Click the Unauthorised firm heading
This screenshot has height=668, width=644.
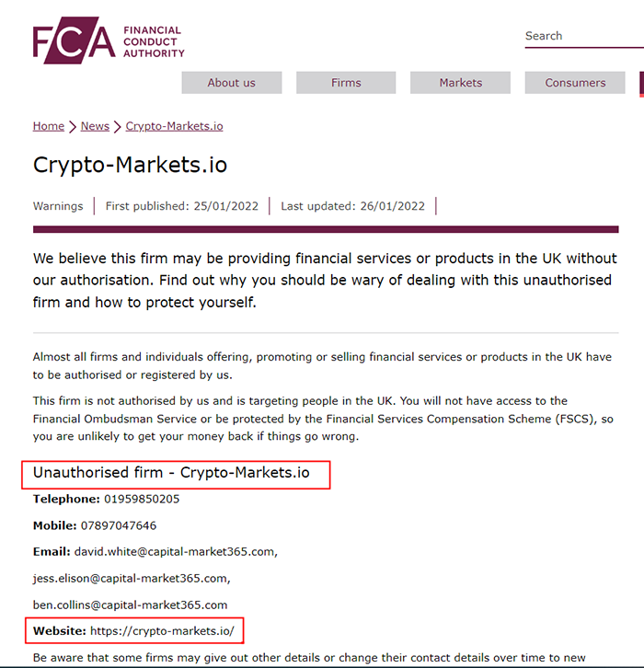171,473
